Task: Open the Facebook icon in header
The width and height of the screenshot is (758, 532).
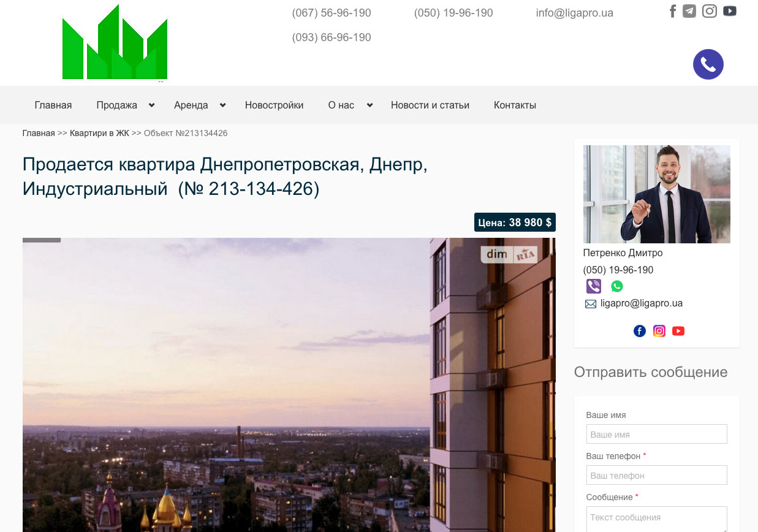Action: (672, 11)
